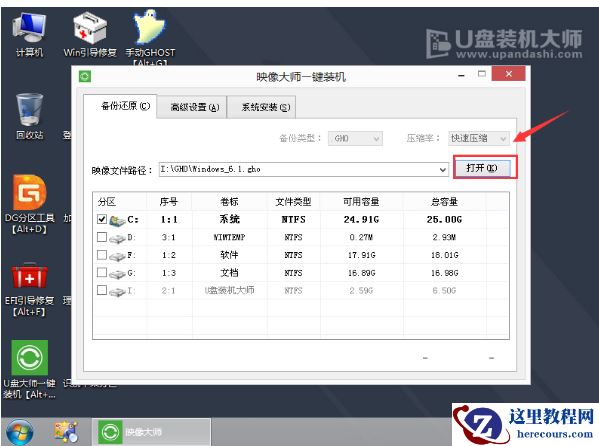The image size is (599, 446).
Task: Switch to the 高级设置 (A) tab
Action: point(191,107)
